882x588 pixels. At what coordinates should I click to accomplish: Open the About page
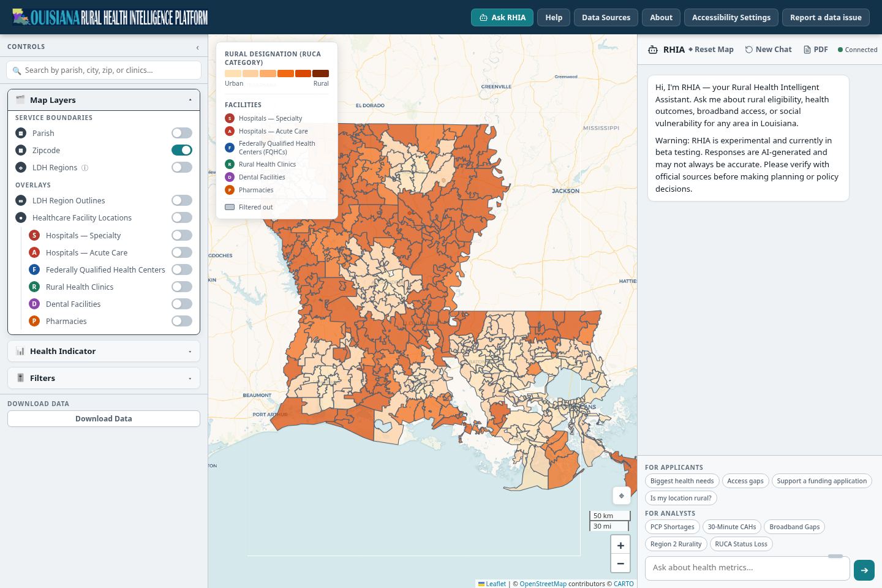pos(661,17)
